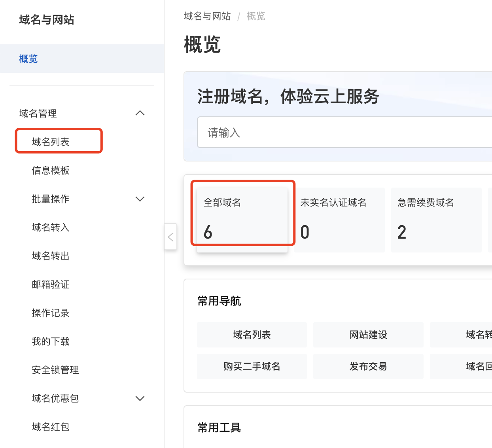Image resolution: width=492 pixels, height=448 pixels.
Task: Open 安全锁管理 in the sidebar
Action: (55, 370)
